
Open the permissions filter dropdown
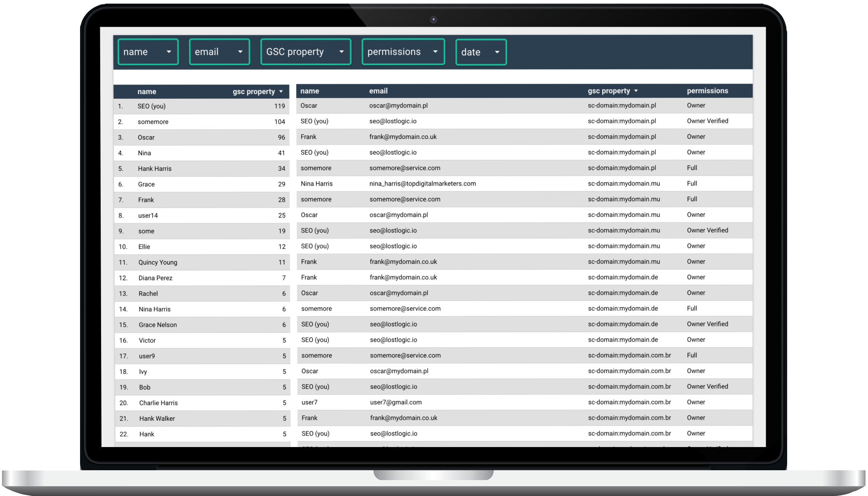coord(403,52)
